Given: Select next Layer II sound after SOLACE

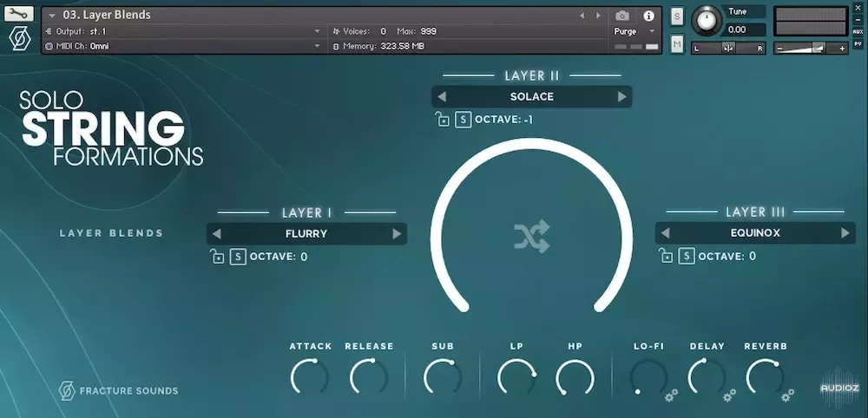Looking at the screenshot, I should click(621, 97).
